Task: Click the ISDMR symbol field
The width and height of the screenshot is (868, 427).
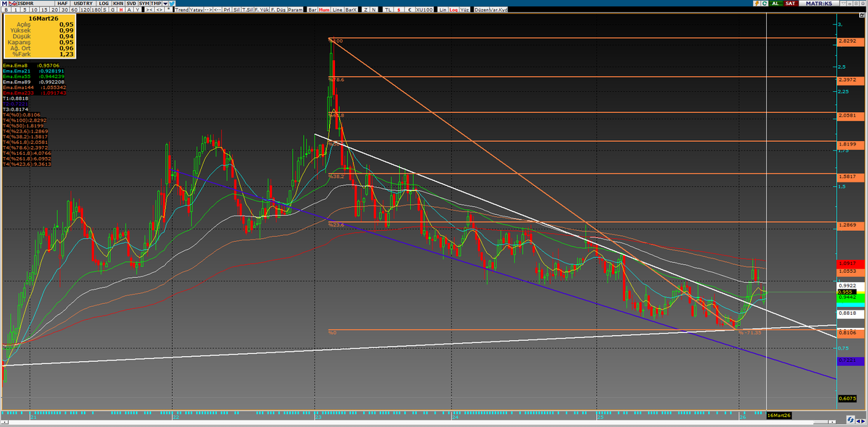Action: tap(35, 4)
